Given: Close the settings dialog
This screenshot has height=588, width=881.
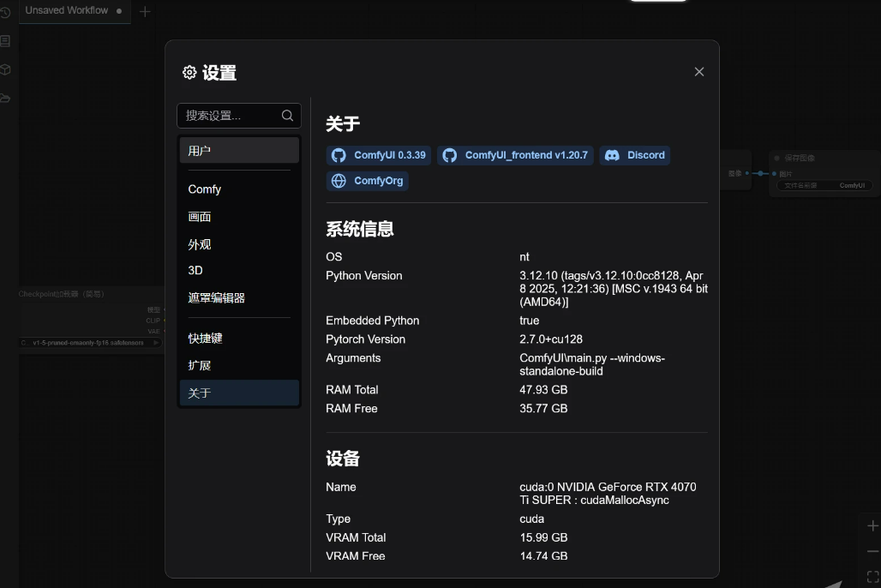Looking at the screenshot, I should pyautogui.click(x=699, y=72).
